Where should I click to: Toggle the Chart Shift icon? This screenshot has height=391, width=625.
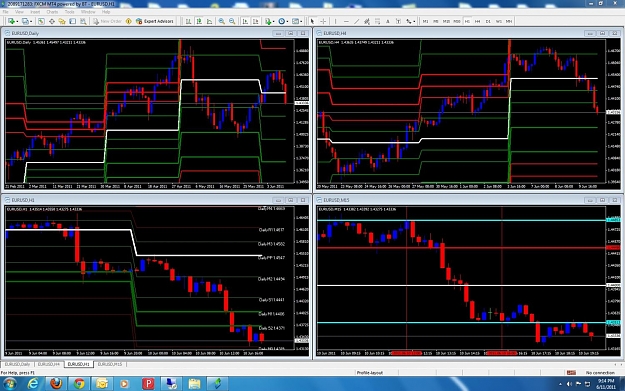[x=256, y=21]
